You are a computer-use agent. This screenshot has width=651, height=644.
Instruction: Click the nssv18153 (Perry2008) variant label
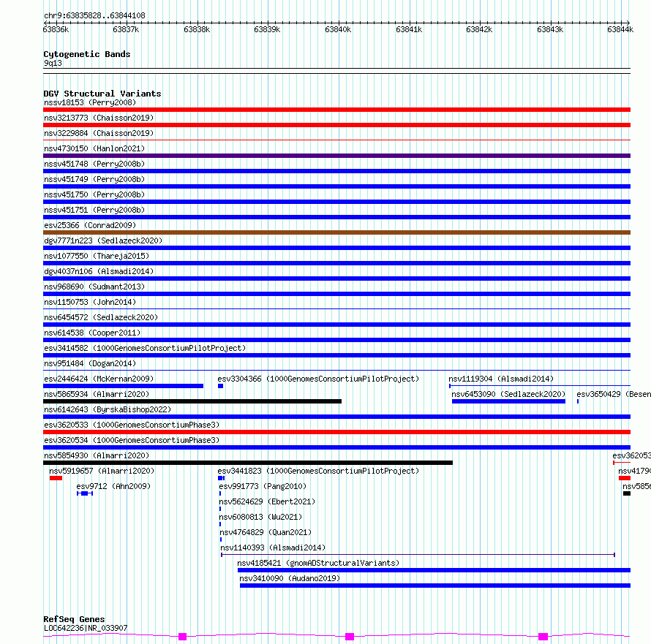[x=90, y=102]
